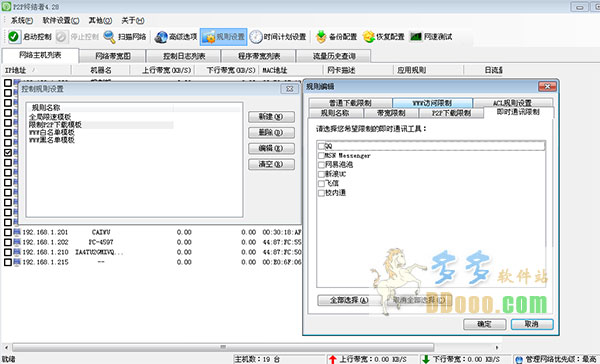Click 全部选择(A) in 规则编辑
Viewport: 600px width, 364px height.
(349, 300)
